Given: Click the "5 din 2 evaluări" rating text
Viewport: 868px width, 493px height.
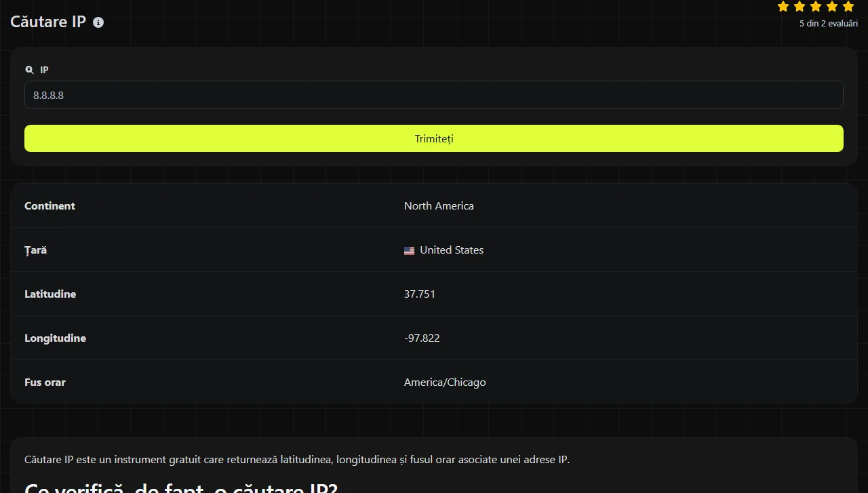Looking at the screenshot, I should (829, 23).
